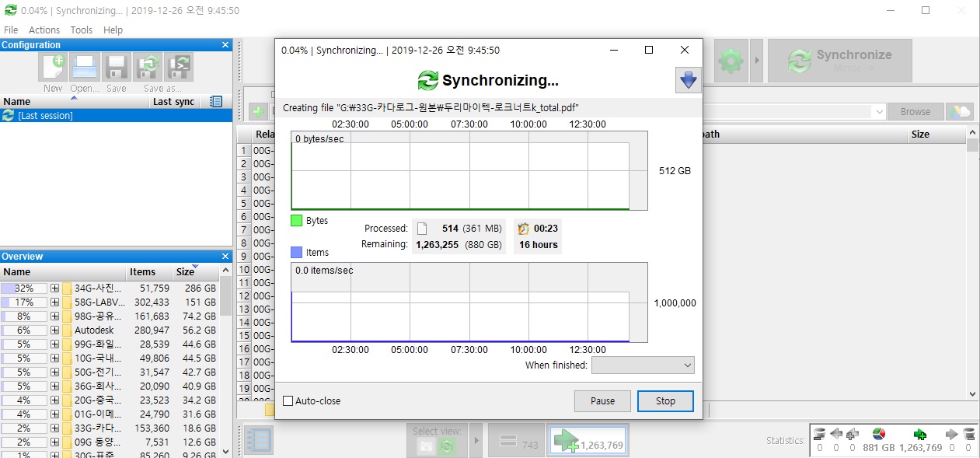Toggle the file category view icon
The height and width of the screenshot is (458, 980).
(426, 446)
